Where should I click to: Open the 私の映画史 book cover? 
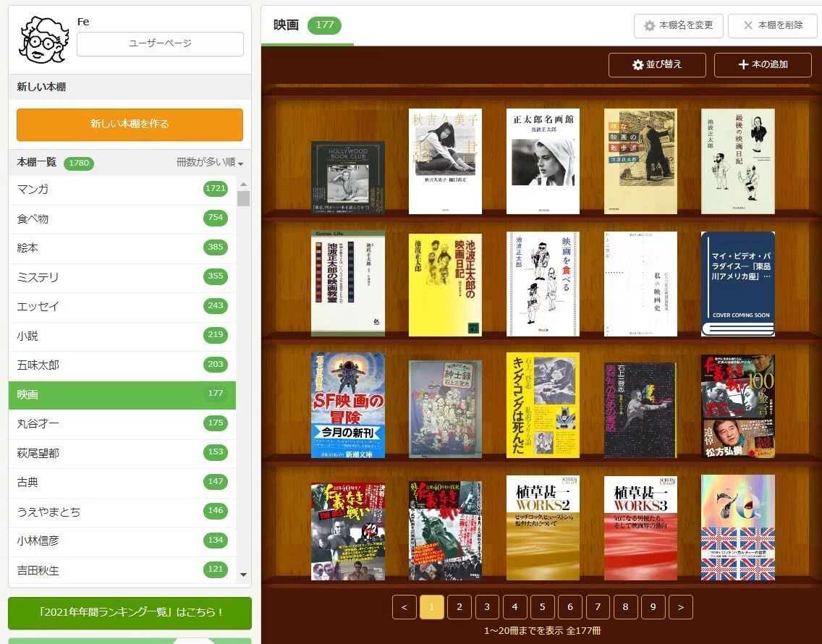tap(640, 284)
